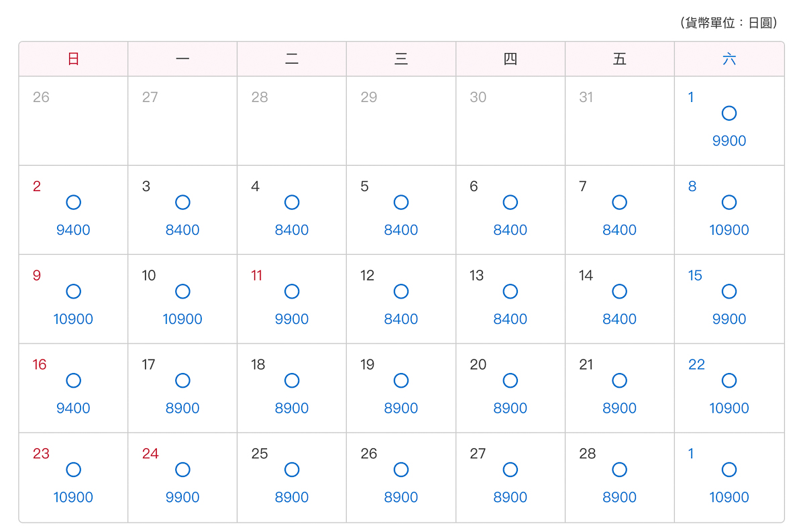This screenshot has height=532, width=805.
Task: Click the 六 Saturday column header
Action: [729, 59]
